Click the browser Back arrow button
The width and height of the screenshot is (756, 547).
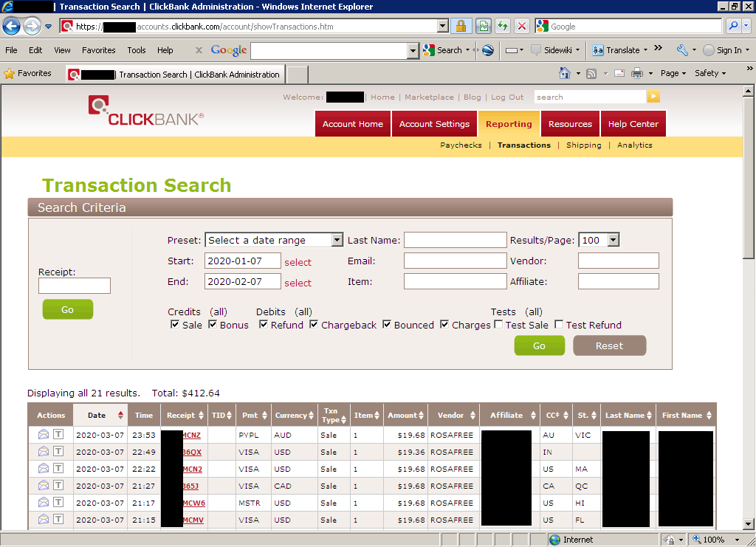click(x=12, y=27)
